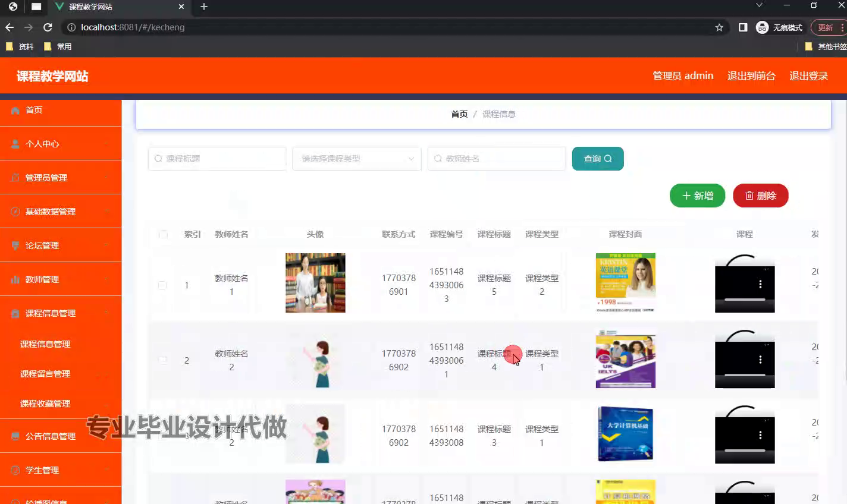Click the video progress bar in row 3
This screenshot has width=847, height=504.
(x=745, y=451)
